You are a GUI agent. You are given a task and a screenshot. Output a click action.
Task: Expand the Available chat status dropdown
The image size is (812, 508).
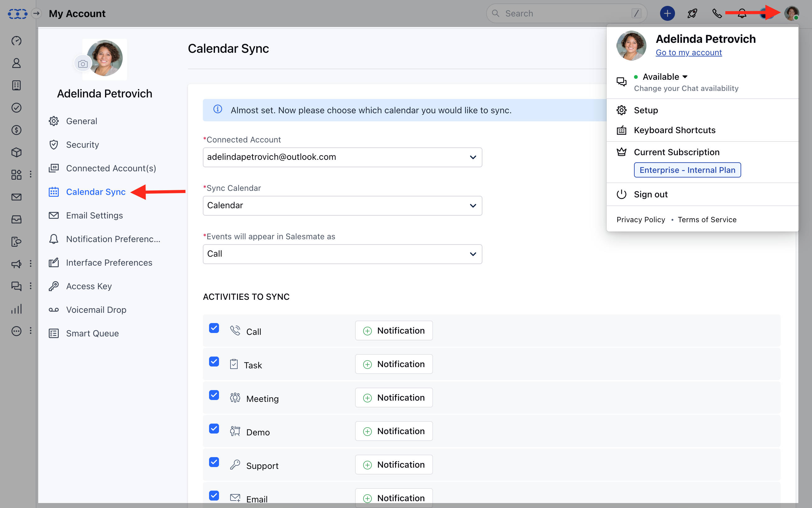(665, 77)
